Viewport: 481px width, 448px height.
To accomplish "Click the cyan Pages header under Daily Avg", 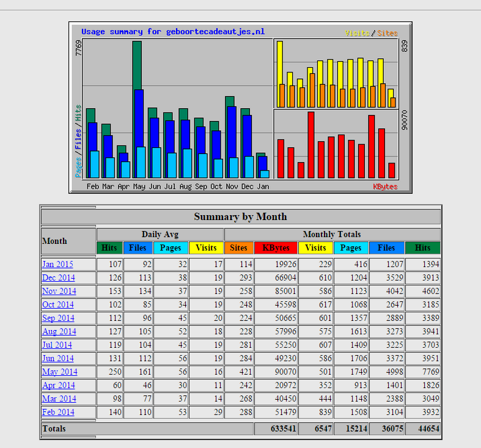I will pos(171,248).
